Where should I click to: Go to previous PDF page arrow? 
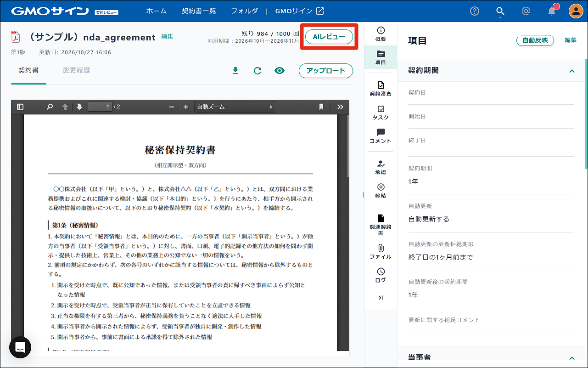click(65, 107)
